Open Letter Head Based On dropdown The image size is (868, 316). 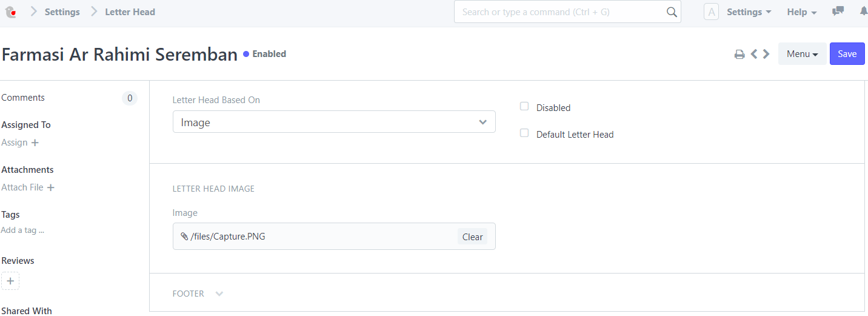coord(334,122)
